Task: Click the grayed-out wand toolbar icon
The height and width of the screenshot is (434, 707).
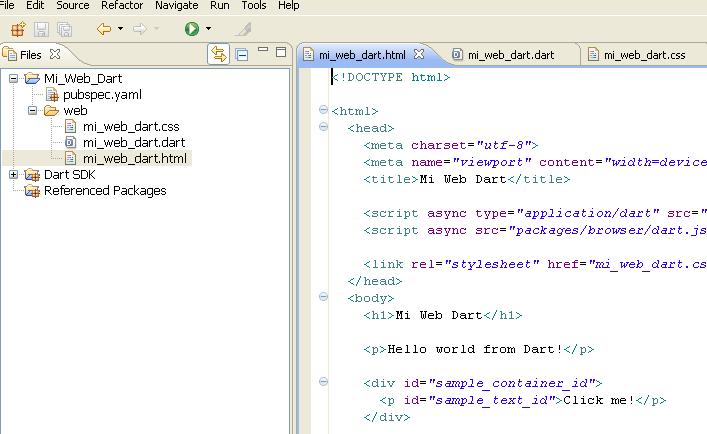Action: click(x=243, y=29)
